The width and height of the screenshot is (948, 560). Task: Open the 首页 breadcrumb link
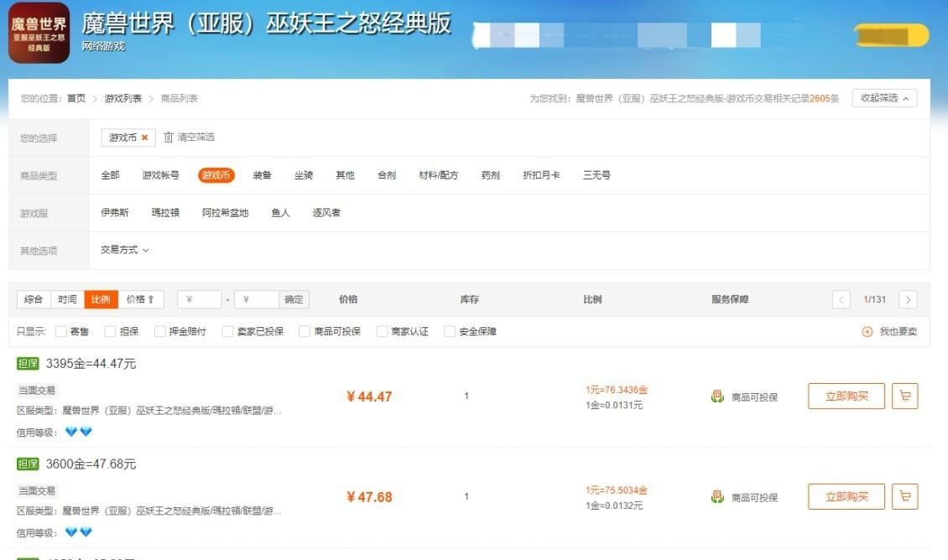76,98
